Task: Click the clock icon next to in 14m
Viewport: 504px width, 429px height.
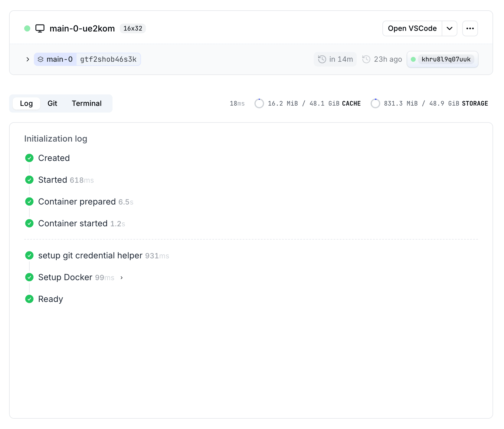Action: [x=322, y=59]
